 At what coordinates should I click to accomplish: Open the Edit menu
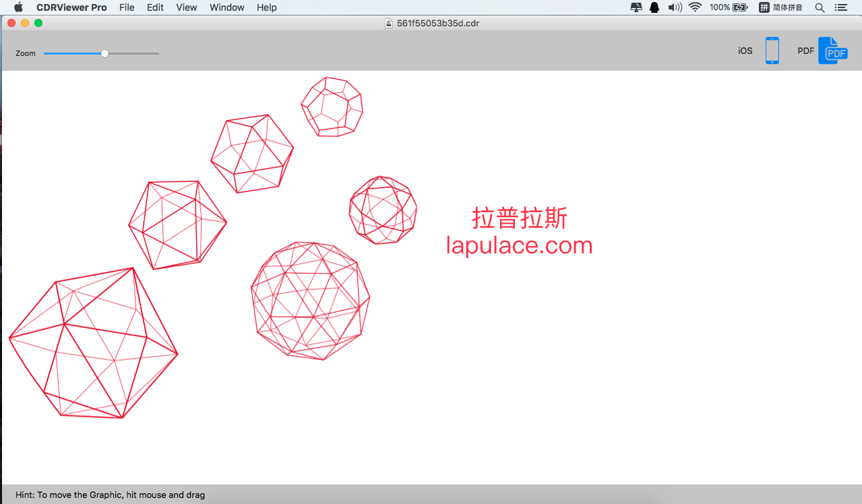[156, 7]
